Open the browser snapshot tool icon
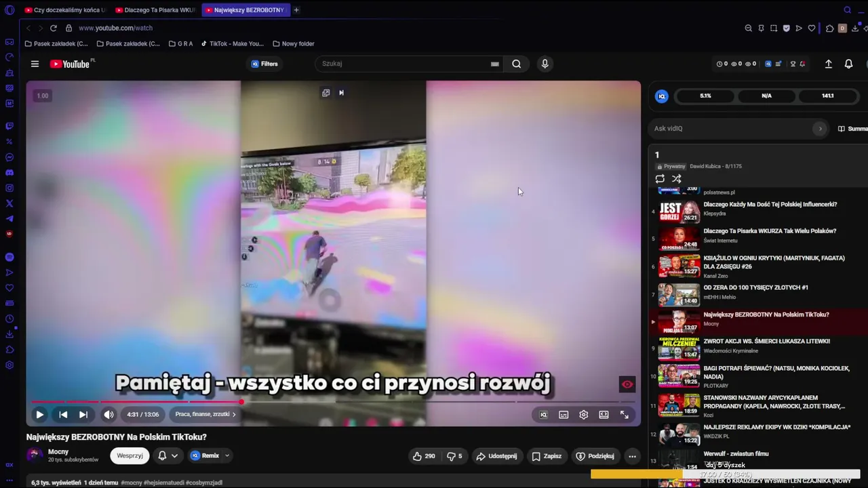 click(x=774, y=28)
